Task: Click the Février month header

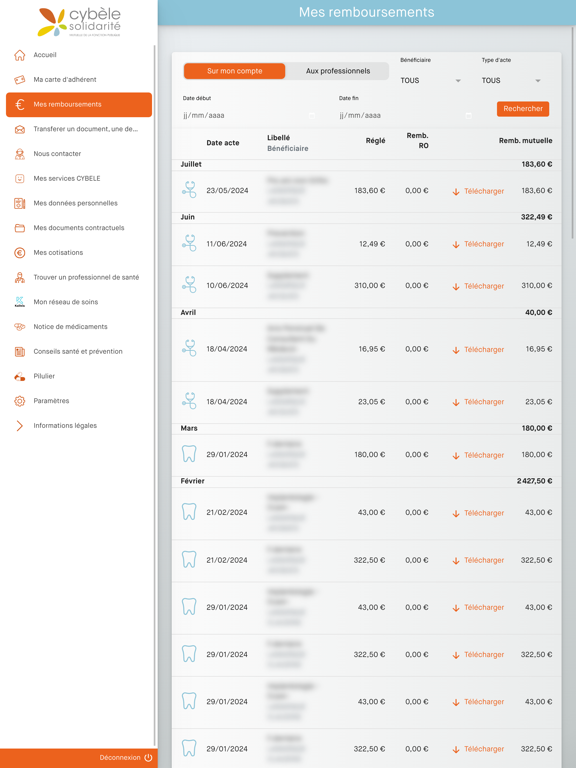Action: pyautogui.click(x=192, y=481)
